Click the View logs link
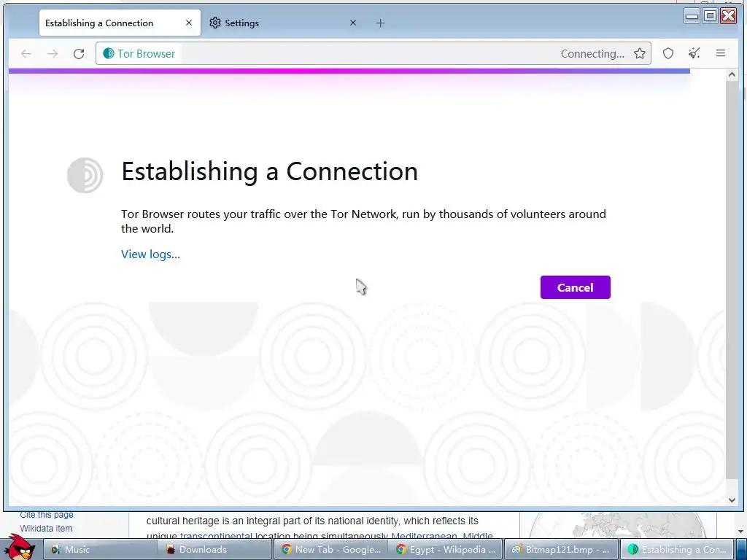This screenshot has width=747, height=560. click(x=150, y=254)
